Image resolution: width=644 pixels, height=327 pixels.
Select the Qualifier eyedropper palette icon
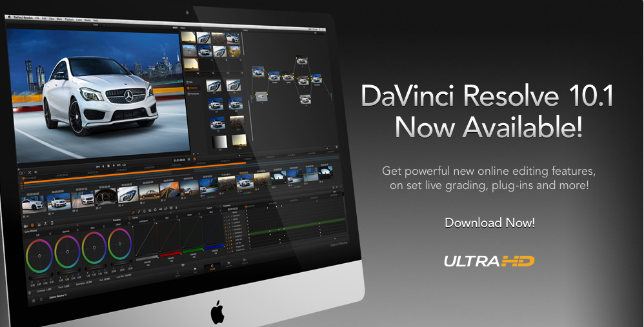click(x=139, y=212)
